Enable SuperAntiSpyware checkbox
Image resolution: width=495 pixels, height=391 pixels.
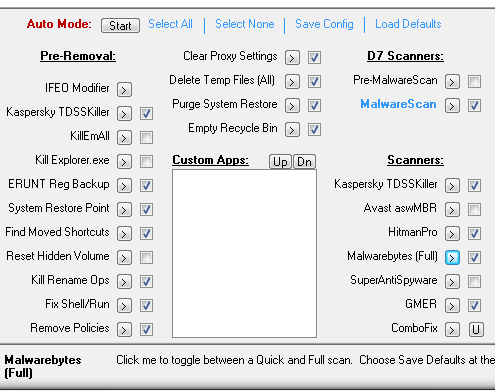[x=474, y=282]
